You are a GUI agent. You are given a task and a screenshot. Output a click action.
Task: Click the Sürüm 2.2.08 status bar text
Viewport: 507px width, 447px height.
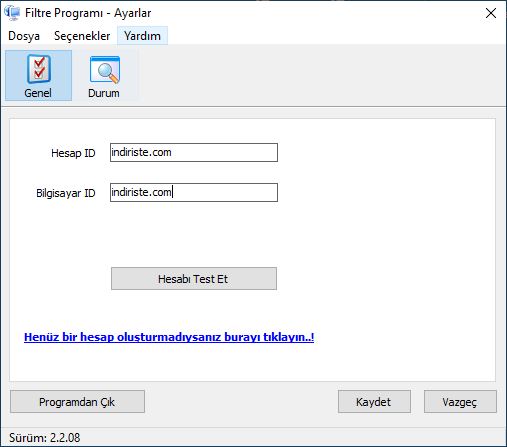[45, 438]
